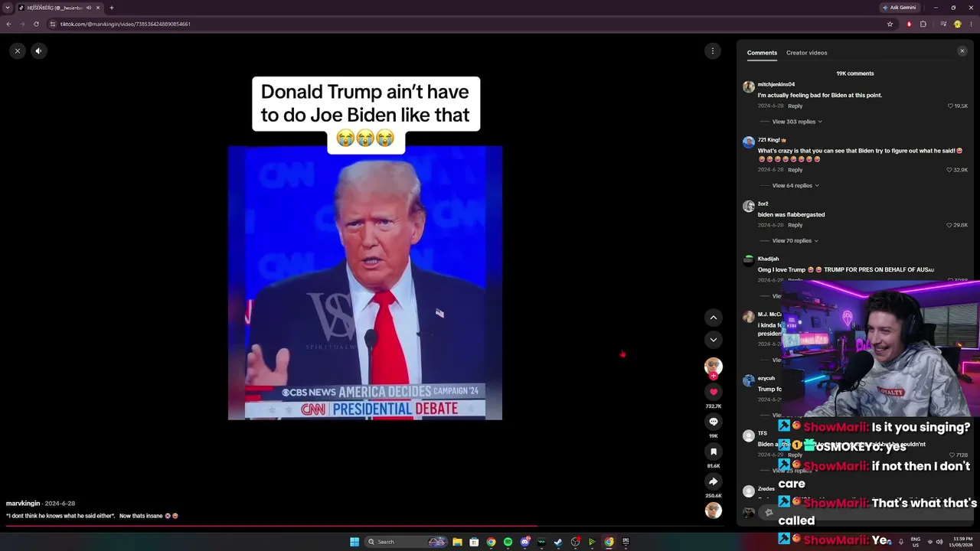
Task: Open a new browser tab
Action: pyautogui.click(x=112, y=8)
